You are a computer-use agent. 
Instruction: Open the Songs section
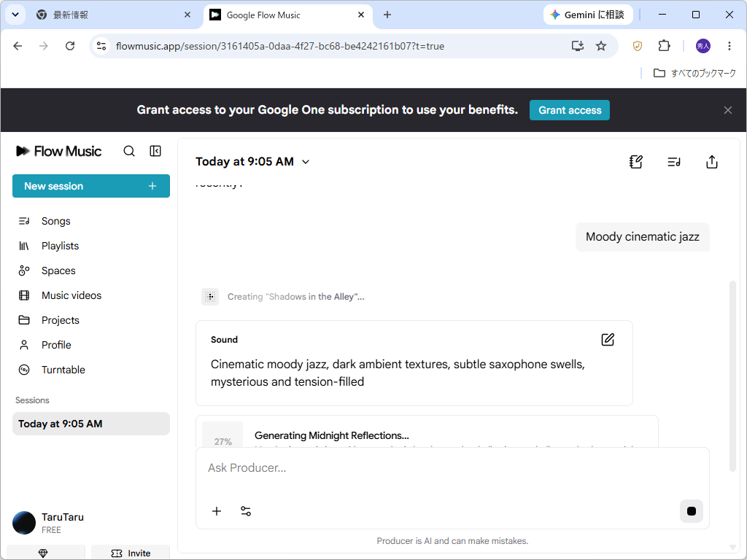[55, 221]
